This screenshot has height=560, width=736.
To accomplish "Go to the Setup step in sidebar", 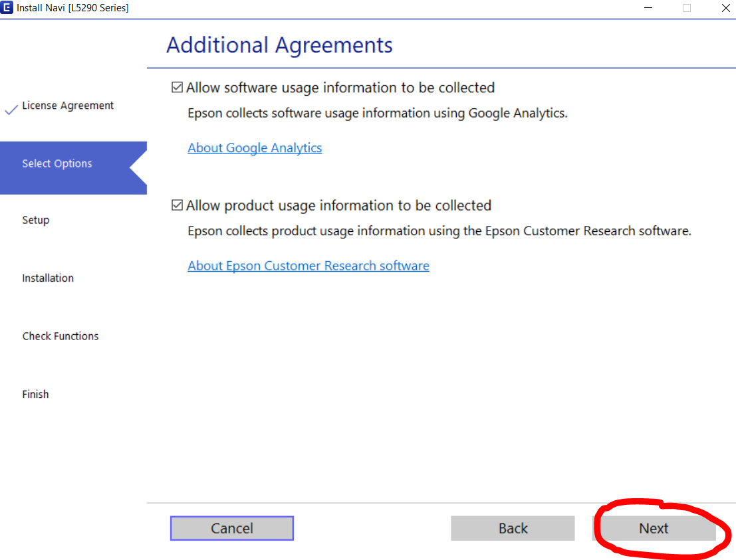I will [36, 220].
